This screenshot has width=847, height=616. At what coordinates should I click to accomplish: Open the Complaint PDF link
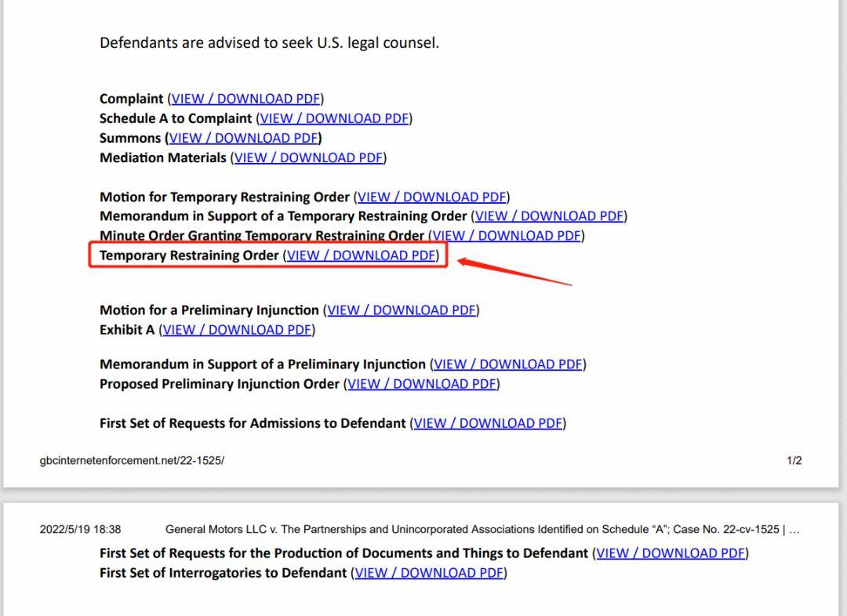(245, 99)
